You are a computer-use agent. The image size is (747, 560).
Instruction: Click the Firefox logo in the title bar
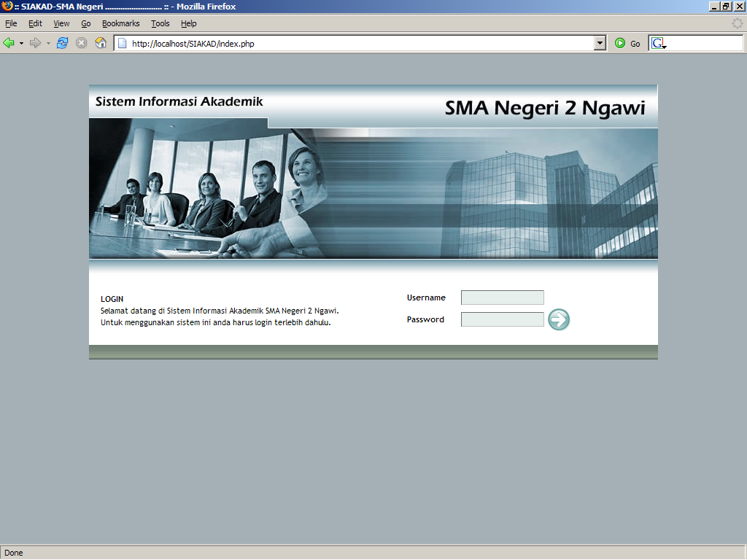click(x=7, y=7)
